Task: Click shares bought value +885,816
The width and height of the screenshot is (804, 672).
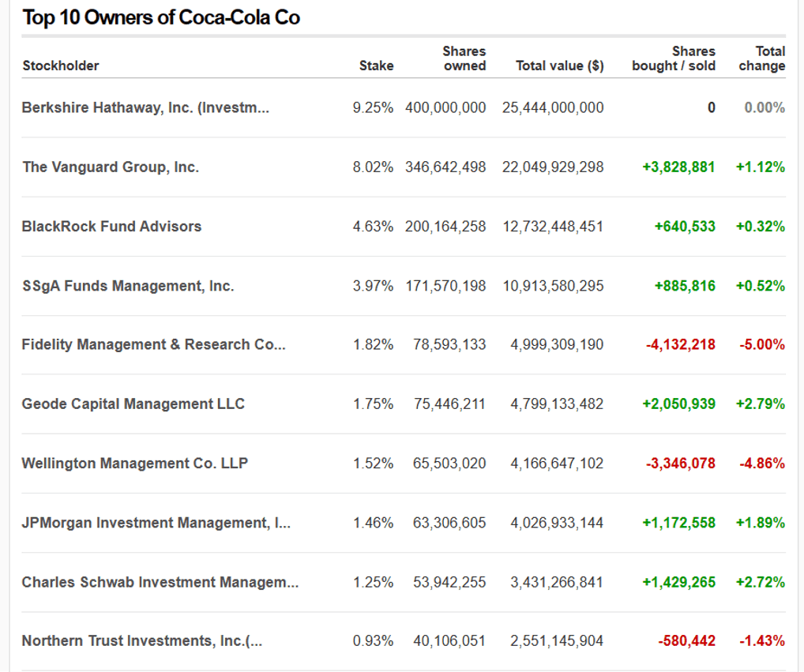Action: tap(685, 286)
